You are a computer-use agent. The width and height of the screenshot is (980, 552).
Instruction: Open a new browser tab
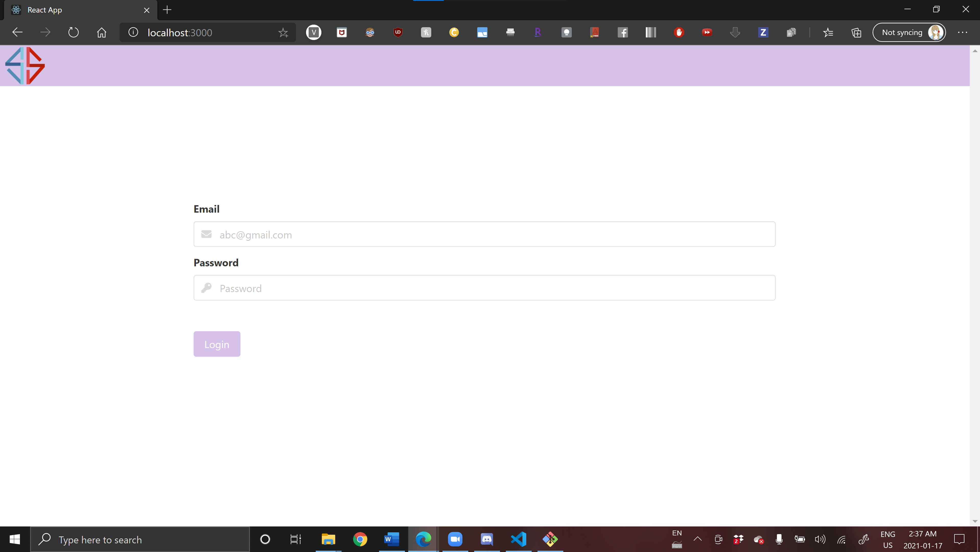pyautogui.click(x=167, y=10)
